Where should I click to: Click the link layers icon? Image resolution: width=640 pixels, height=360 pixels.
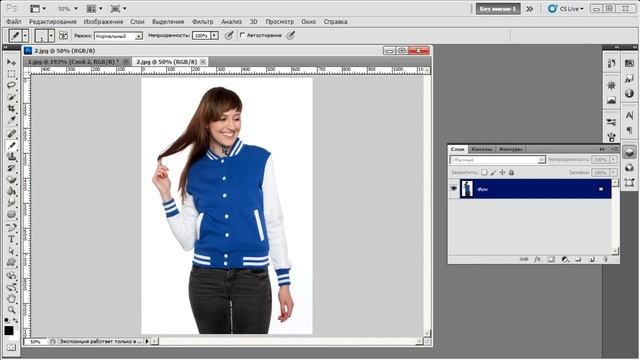(x=524, y=259)
